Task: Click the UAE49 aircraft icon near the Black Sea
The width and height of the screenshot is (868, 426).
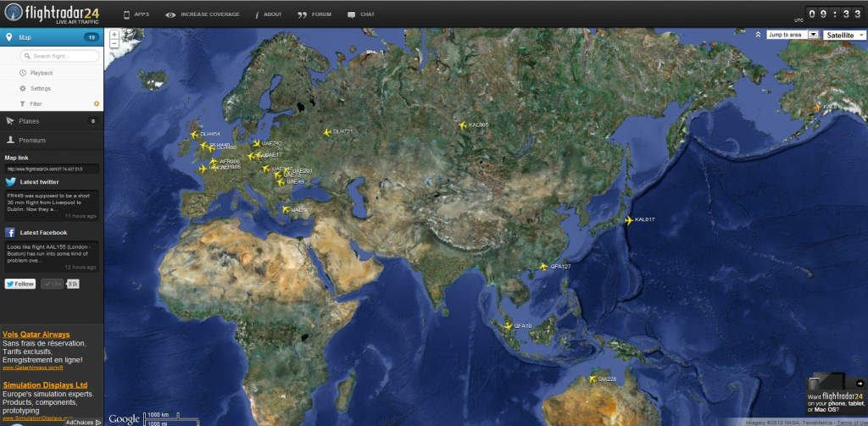Action: coord(281,182)
